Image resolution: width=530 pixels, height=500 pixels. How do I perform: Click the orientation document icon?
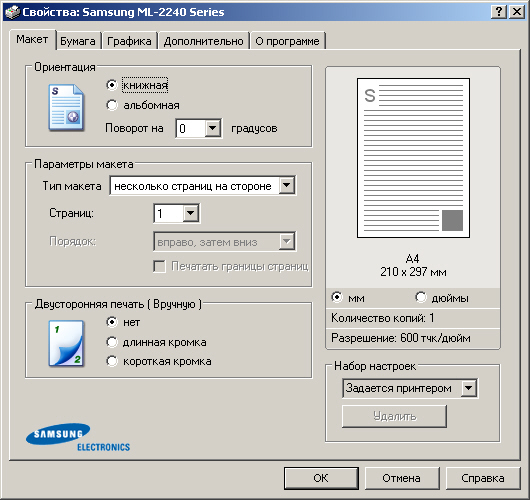66,108
